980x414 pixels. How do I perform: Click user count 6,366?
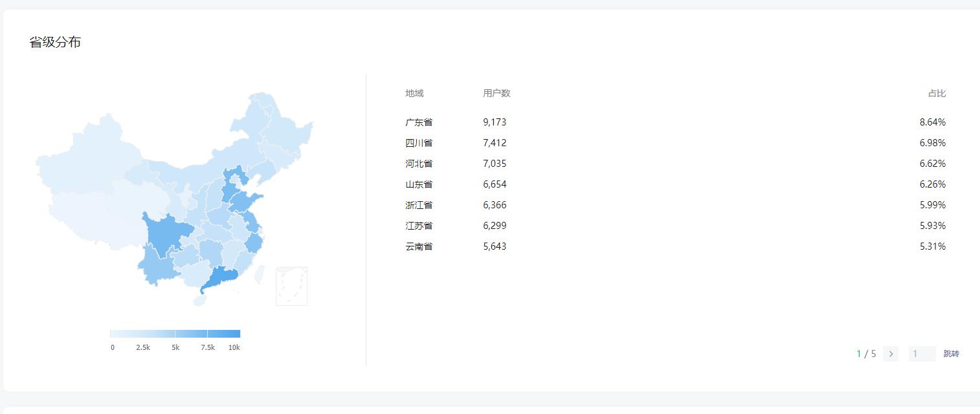point(495,205)
